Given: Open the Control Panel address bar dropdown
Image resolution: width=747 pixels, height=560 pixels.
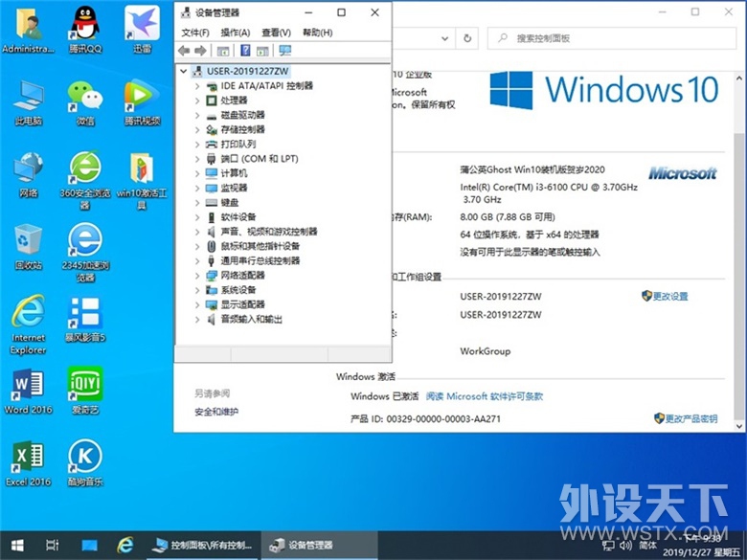Looking at the screenshot, I should 444,38.
